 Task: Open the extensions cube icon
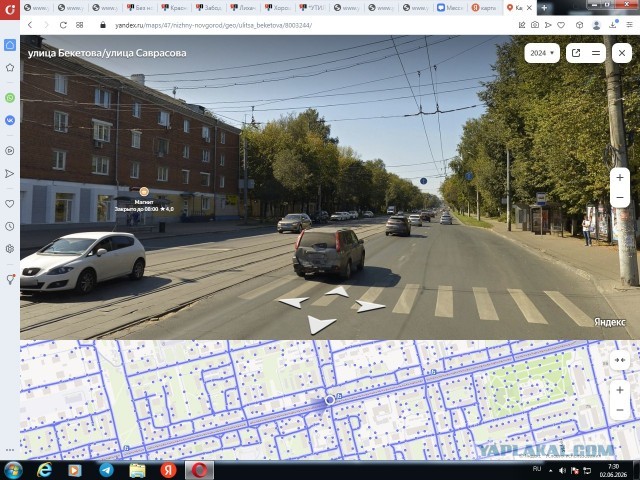click(579, 25)
